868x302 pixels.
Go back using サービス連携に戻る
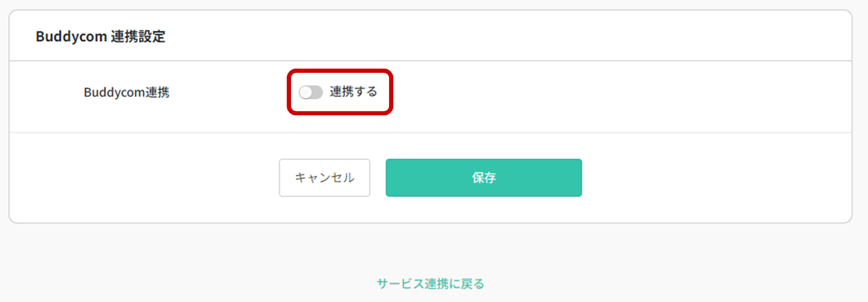coord(430,283)
